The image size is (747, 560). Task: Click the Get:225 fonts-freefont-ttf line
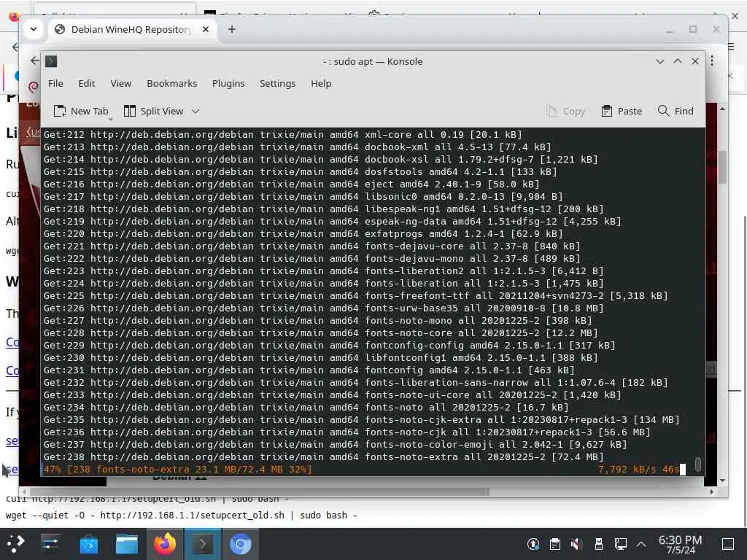tap(355, 296)
